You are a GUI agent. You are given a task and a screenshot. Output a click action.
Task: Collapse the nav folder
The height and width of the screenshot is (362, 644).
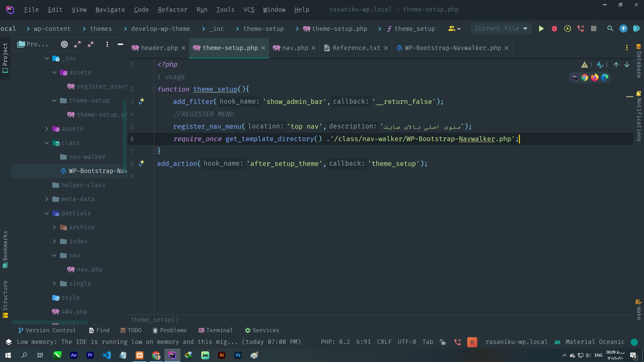(x=54, y=255)
